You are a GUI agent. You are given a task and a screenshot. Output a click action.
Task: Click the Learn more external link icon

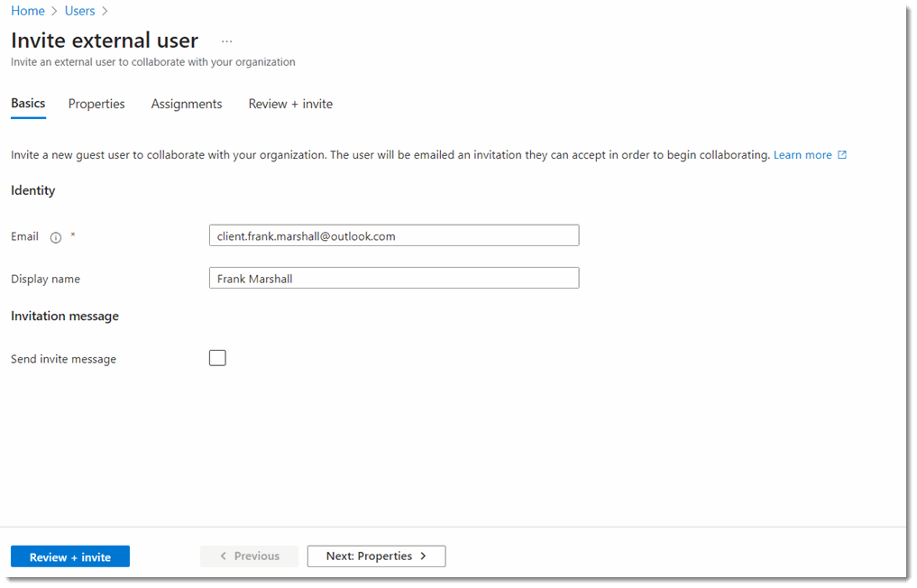(x=842, y=155)
